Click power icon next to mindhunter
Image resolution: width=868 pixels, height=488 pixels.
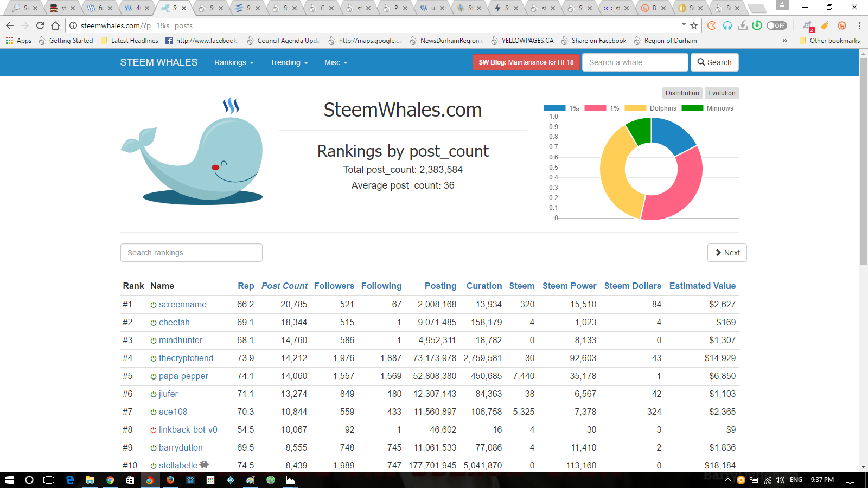point(154,341)
